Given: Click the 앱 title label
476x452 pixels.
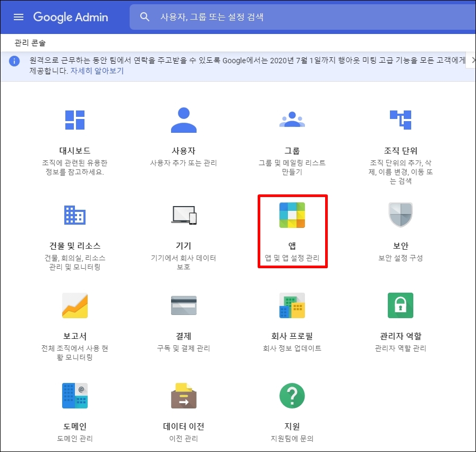Looking at the screenshot, I should pyautogui.click(x=292, y=245).
